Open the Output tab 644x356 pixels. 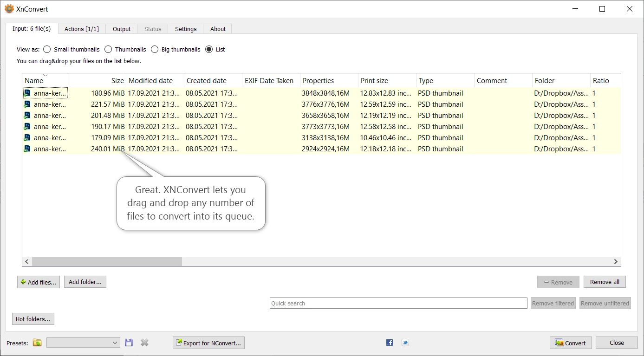pos(122,29)
